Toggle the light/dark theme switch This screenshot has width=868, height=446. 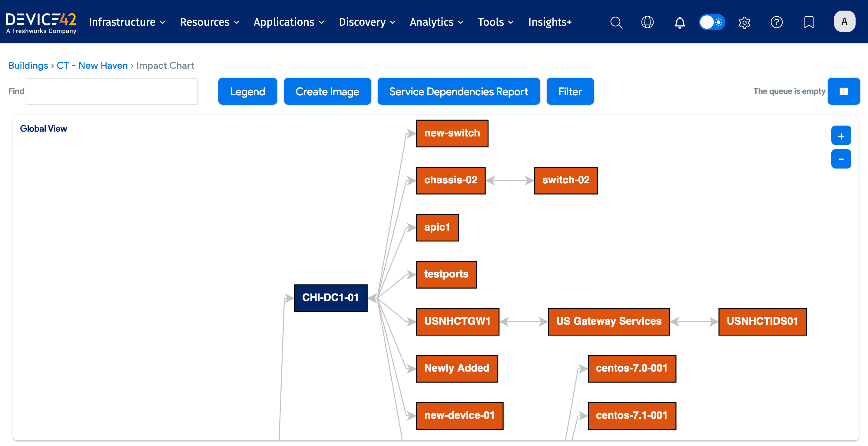tap(712, 22)
